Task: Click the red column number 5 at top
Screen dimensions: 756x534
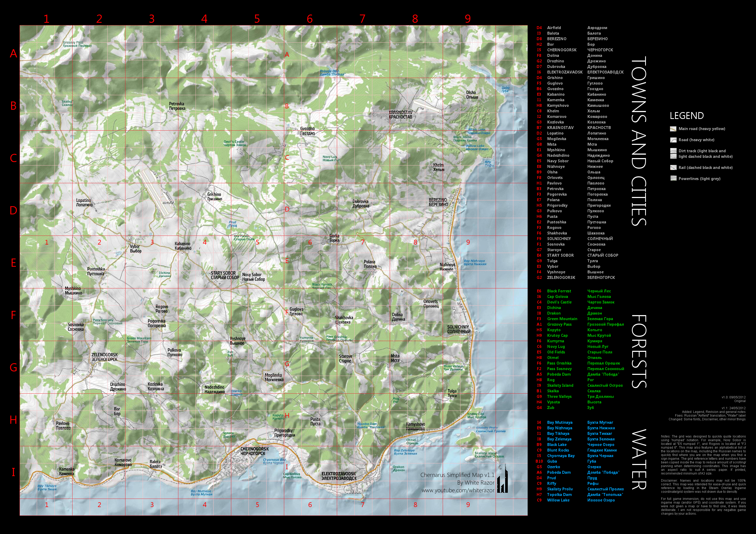Action: (257, 19)
